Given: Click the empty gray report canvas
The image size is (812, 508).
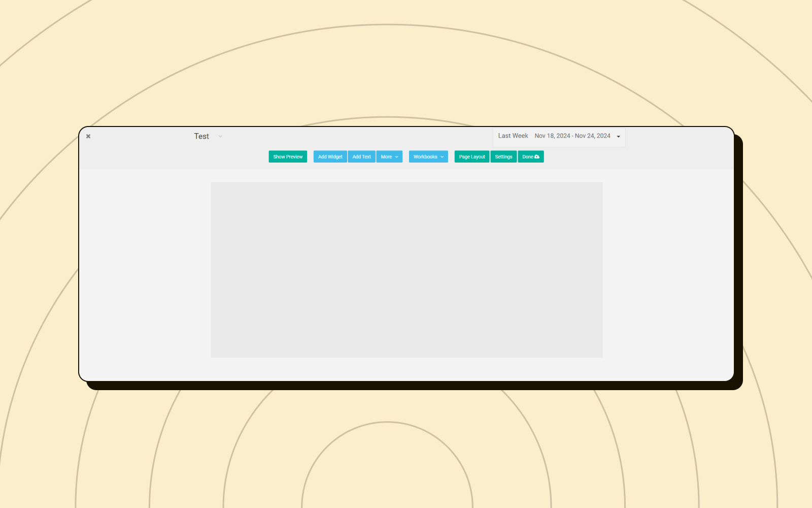Looking at the screenshot, I should 407,270.
